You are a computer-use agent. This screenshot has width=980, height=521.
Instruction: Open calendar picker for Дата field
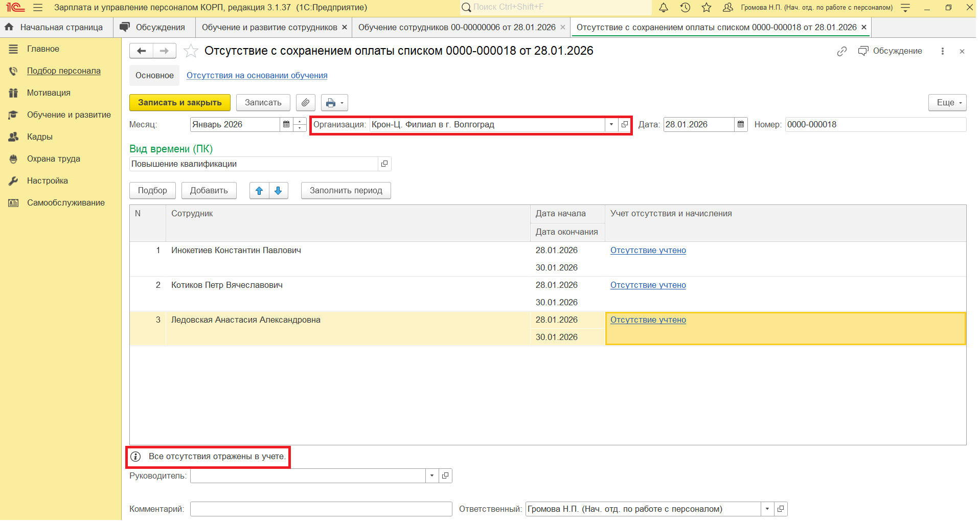(x=741, y=125)
